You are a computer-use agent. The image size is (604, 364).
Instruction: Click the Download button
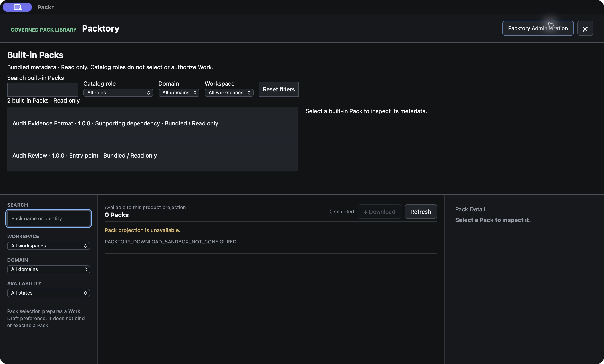[x=379, y=212]
